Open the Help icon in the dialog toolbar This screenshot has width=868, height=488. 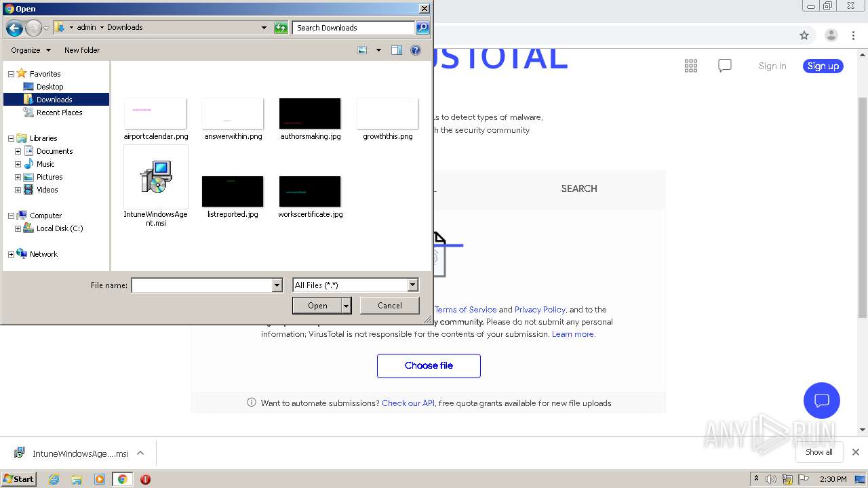point(416,50)
